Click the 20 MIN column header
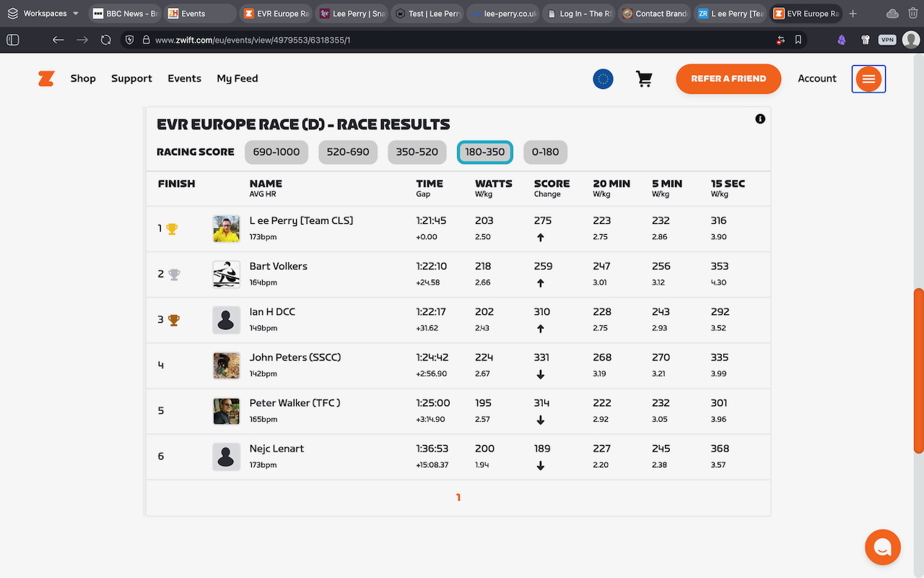 [611, 184]
